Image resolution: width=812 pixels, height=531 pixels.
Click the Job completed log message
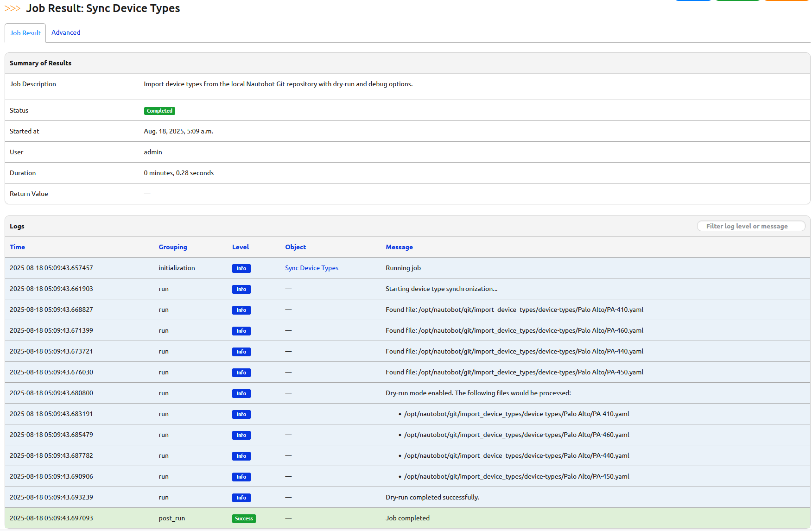(x=407, y=518)
